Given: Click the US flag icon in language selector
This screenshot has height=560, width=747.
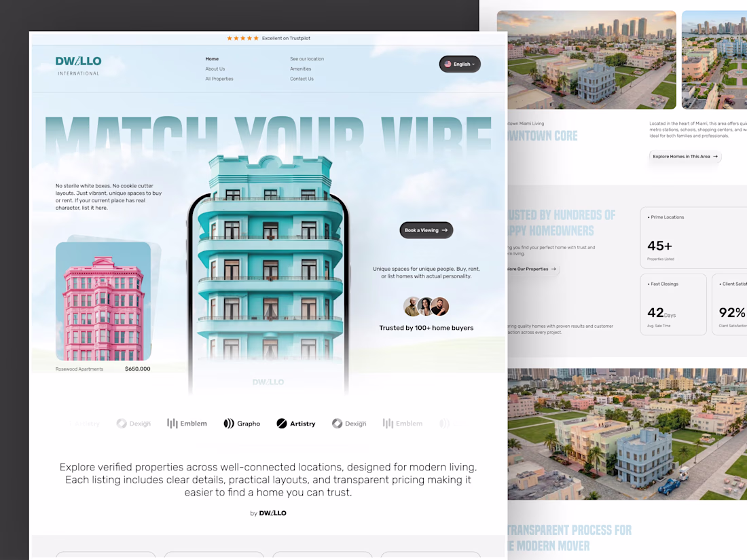Looking at the screenshot, I should (x=448, y=64).
